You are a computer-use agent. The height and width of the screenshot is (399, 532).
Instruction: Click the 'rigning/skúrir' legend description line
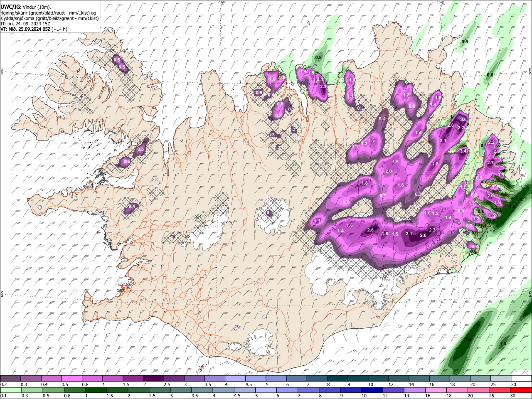coord(49,12)
